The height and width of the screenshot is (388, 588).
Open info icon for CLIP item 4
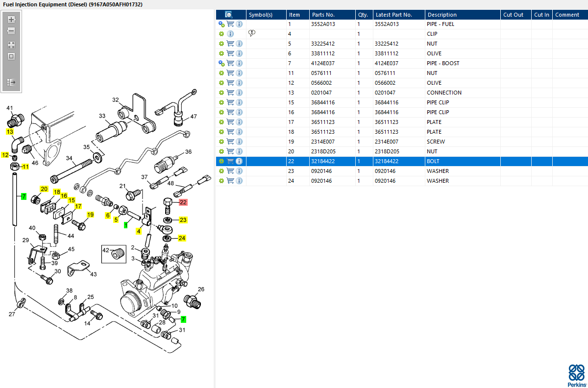coord(230,34)
